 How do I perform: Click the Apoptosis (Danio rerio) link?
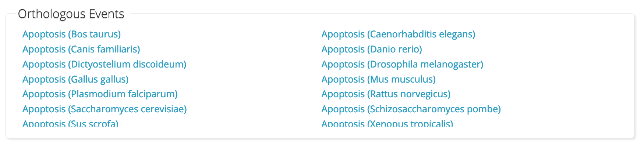[372, 49]
